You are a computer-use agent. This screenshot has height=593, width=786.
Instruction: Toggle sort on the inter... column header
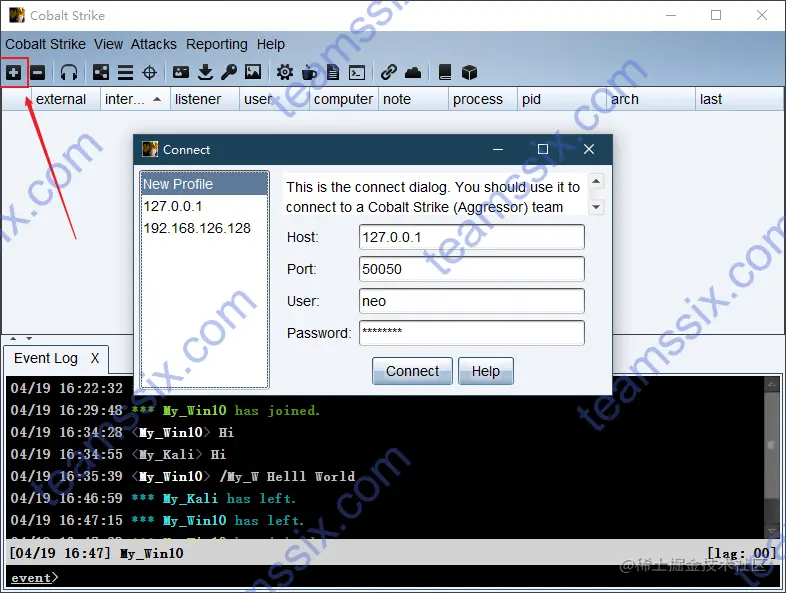click(135, 99)
